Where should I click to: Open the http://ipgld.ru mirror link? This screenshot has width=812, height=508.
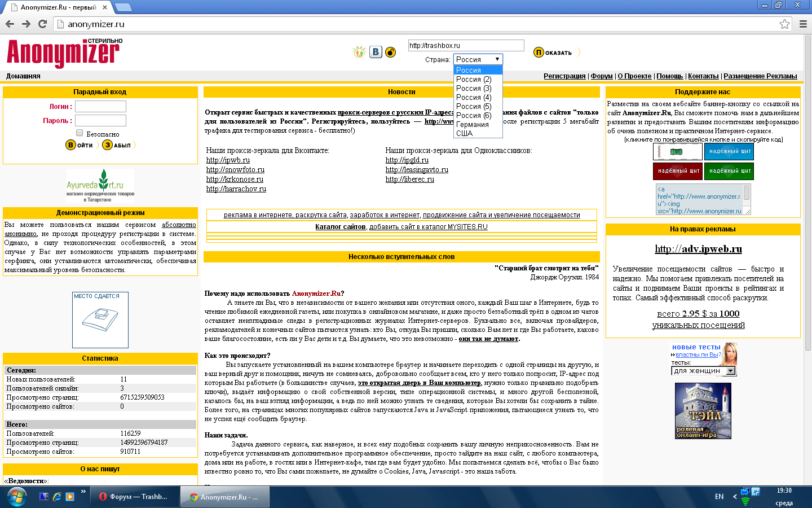click(x=407, y=160)
